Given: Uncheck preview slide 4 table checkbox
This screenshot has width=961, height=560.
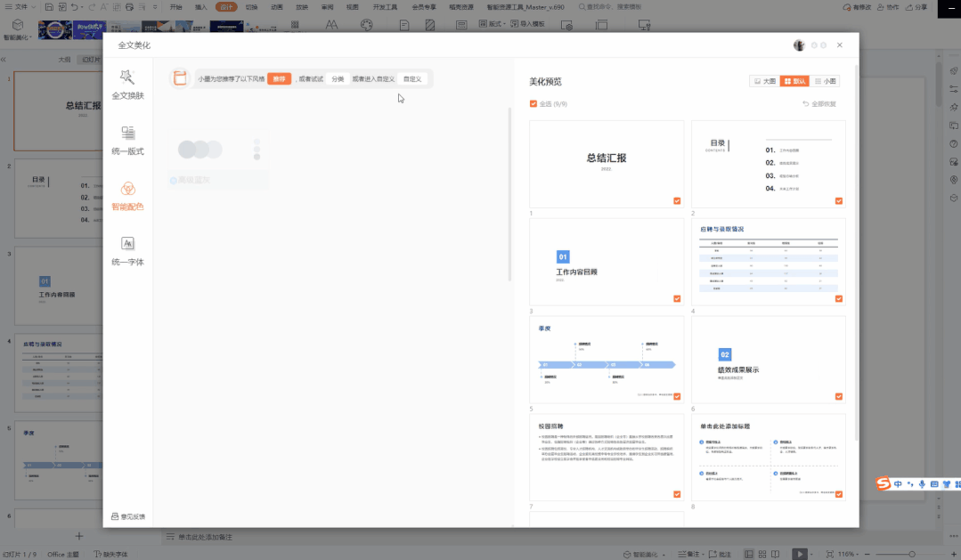Looking at the screenshot, I should (839, 299).
